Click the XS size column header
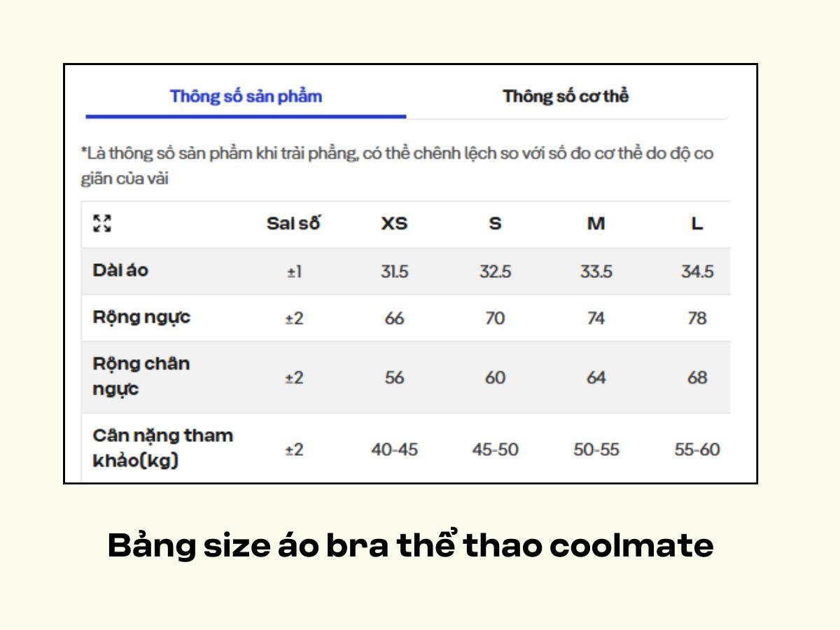 coord(395,224)
